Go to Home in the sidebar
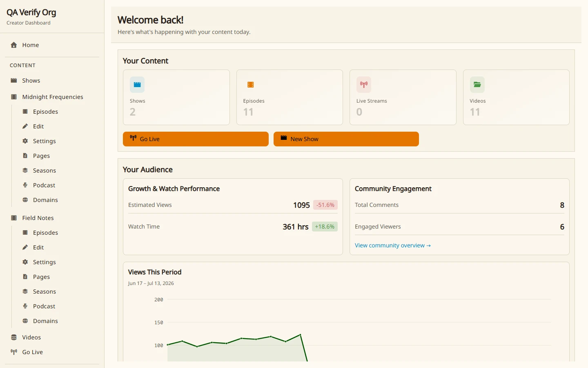The width and height of the screenshot is (588, 368). 52,45
